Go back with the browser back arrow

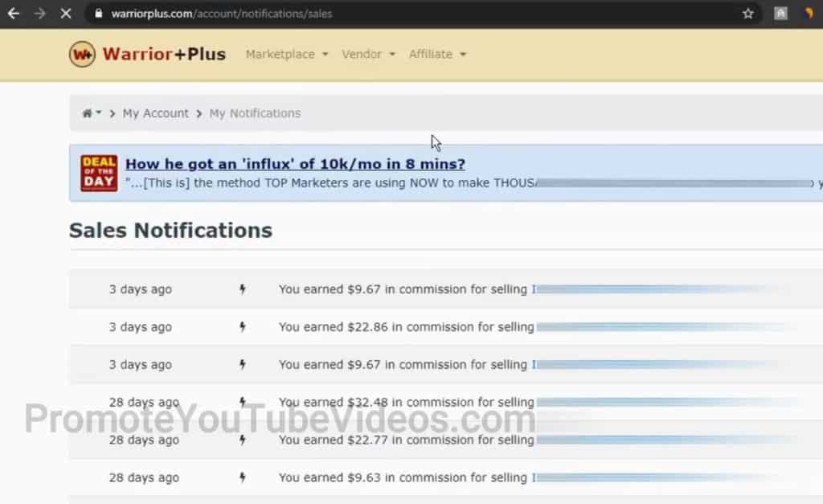(x=14, y=14)
